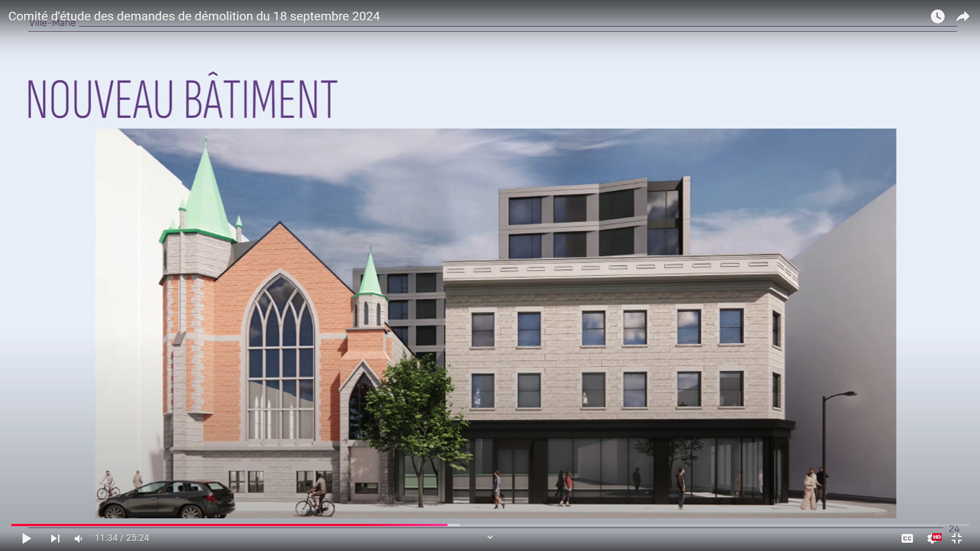This screenshot has width=980, height=551.
Task: Exit full screen mode
Action: tap(957, 538)
